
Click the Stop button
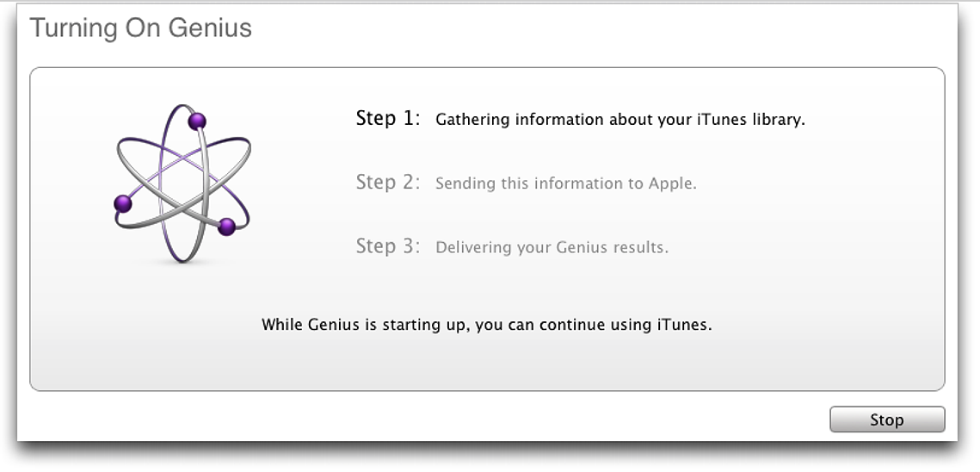coord(887,419)
